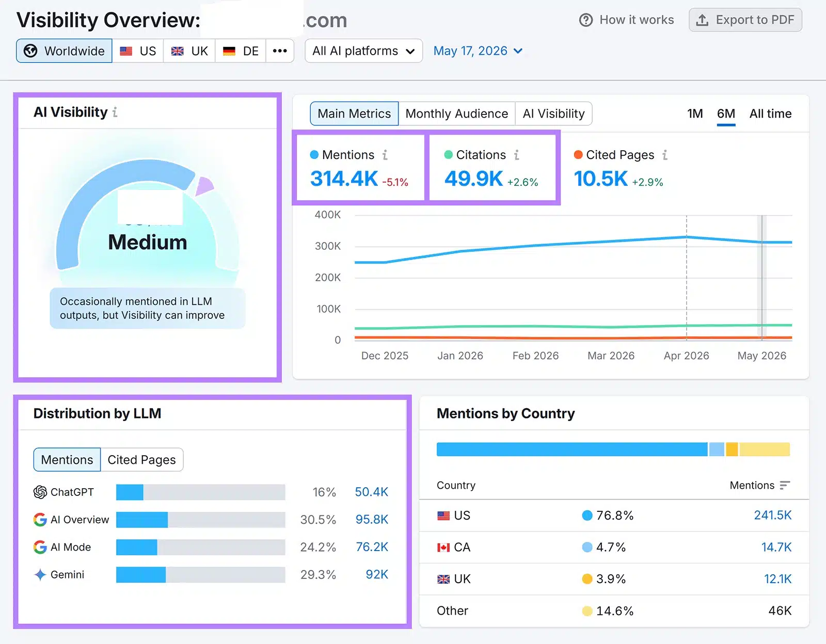
Task: Switch to the Monthly Audience tab
Action: [x=457, y=114]
